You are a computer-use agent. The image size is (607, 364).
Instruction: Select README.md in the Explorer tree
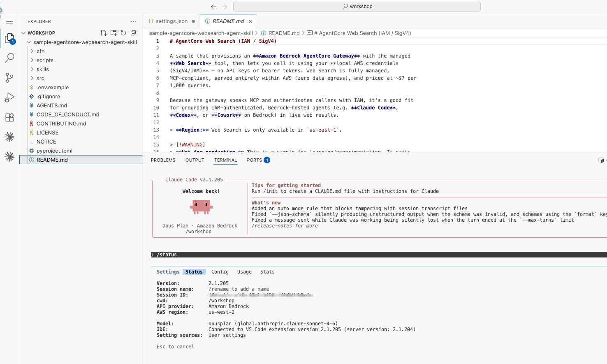tap(81, 160)
